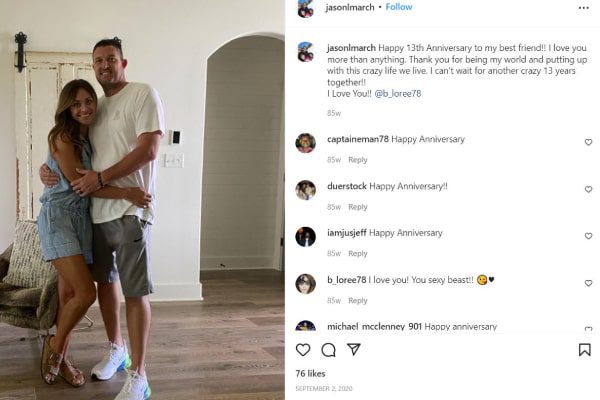
Task: View captaineman78's avatar profile
Action: click(x=305, y=143)
